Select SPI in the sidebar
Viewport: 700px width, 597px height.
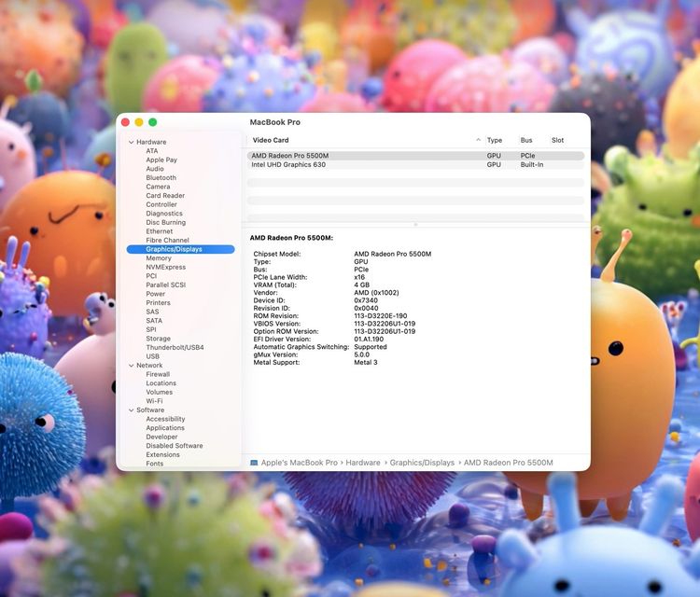point(151,329)
